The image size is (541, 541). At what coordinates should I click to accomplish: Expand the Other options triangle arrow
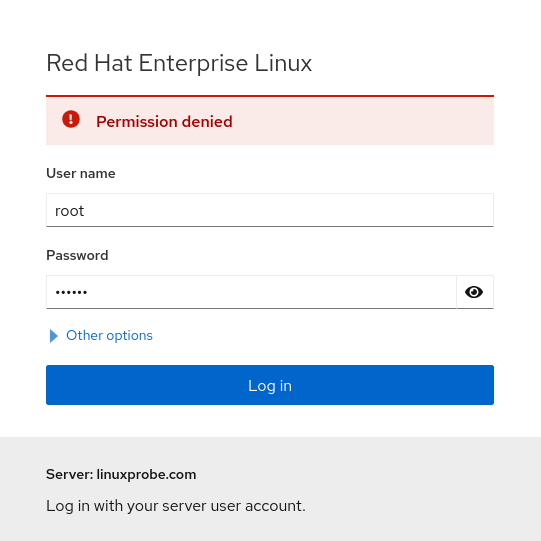pos(53,336)
